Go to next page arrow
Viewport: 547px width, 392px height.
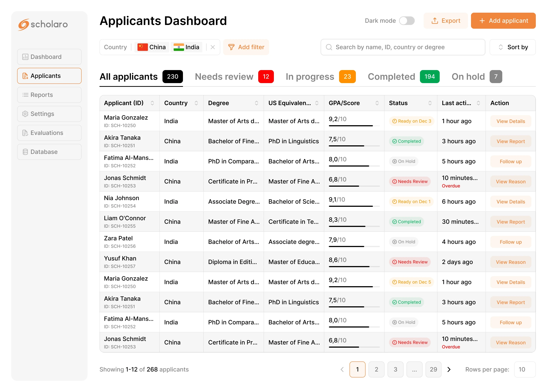[x=449, y=369]
